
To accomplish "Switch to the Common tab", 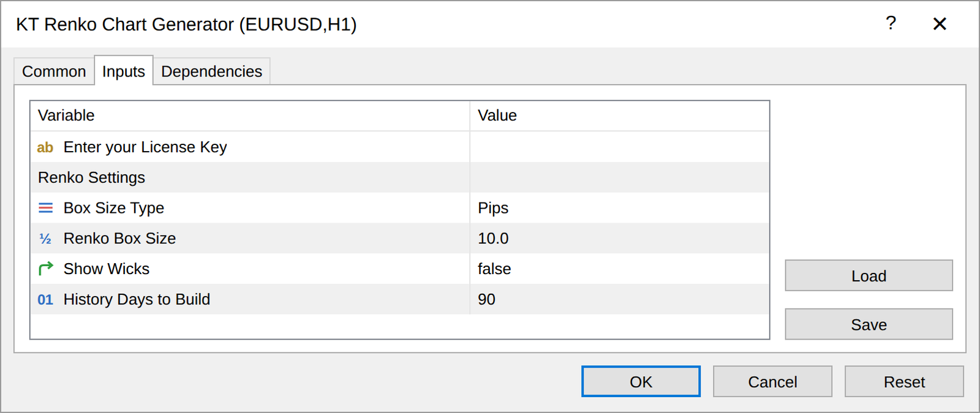I will [x=54, y=72].
